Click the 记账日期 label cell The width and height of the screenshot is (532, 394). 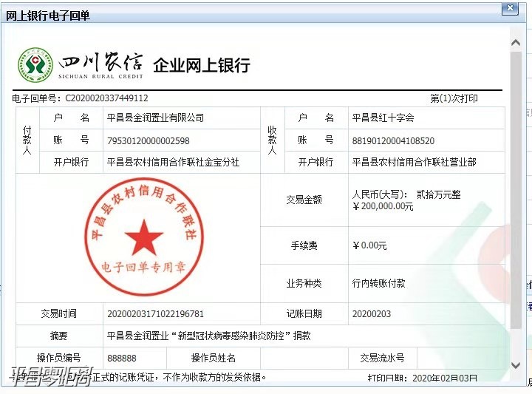[x=304, y=314]
